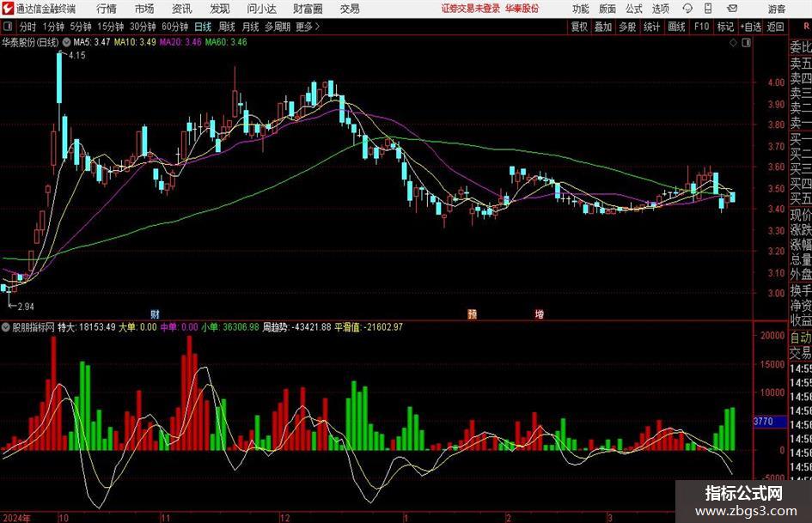
Task: Open the mobile phone icon
Action: coord(708,9)
